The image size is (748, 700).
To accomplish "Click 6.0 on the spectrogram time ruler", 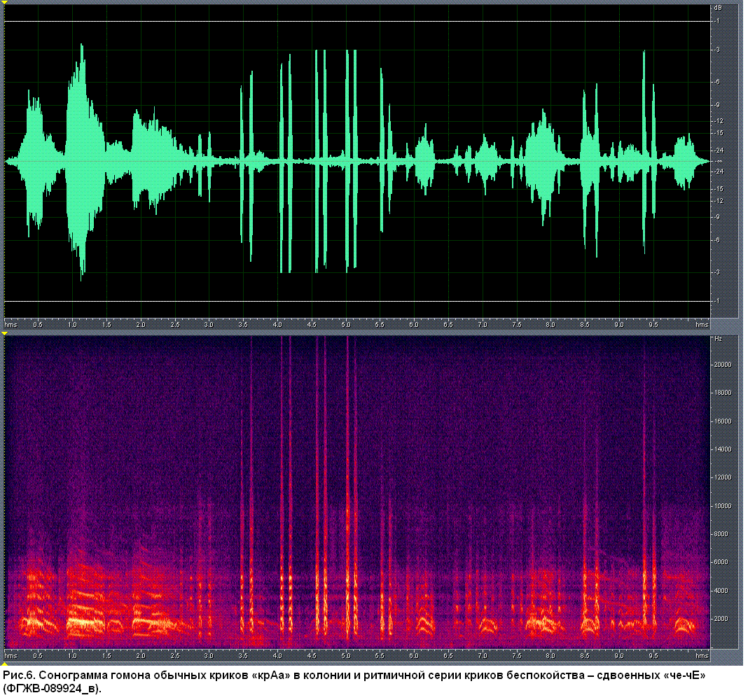I will click(x=414, y=656).
